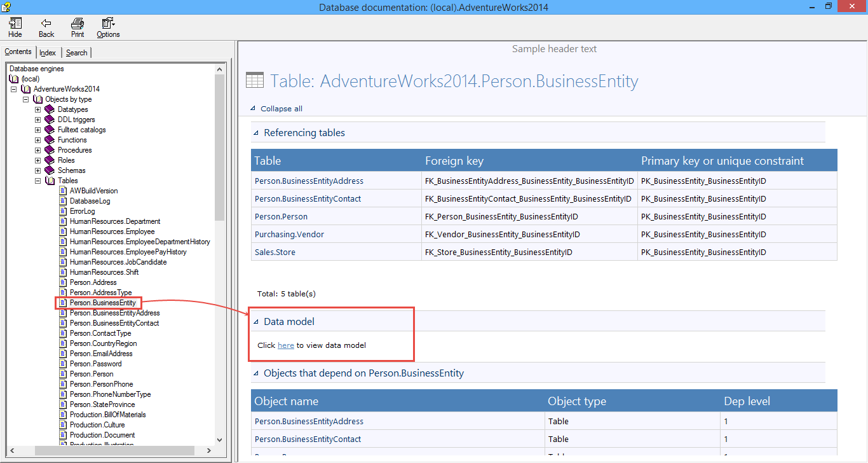The image size is (868, 463).
Task: Click the (local) server book icon
Action: pos(15,79)
